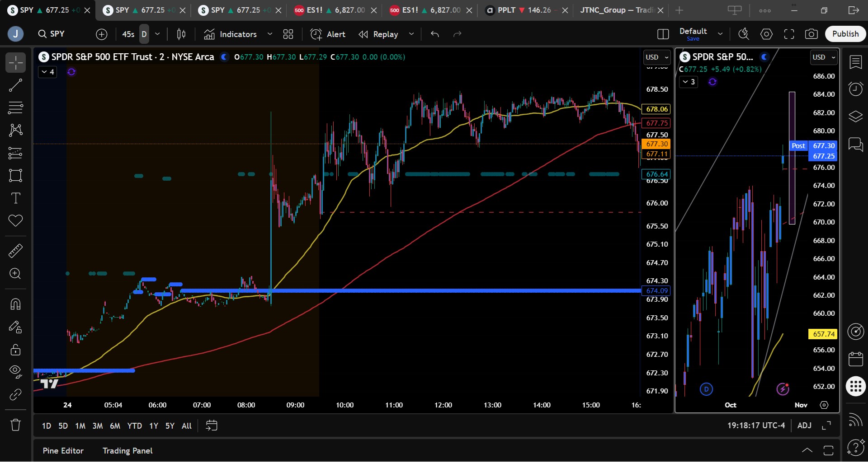Select the trend line drawing tool
This screenshot has width=868, height=463.
coord(15,85)
